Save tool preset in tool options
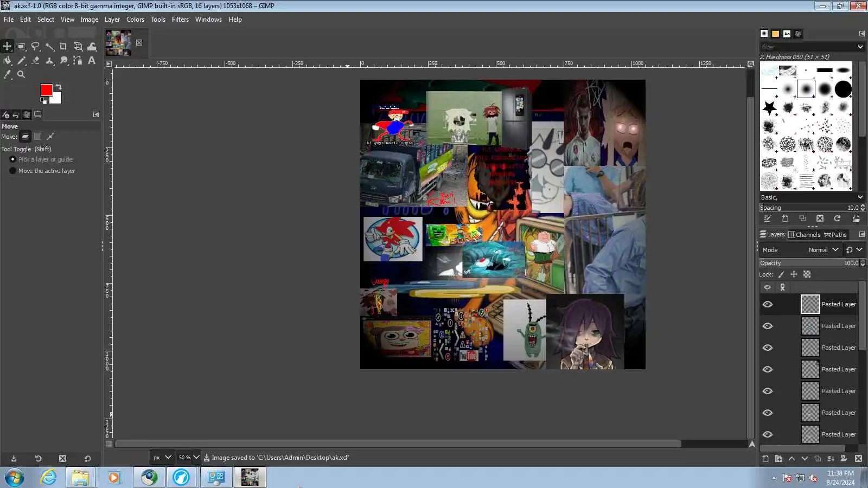Image resolution: width=868 pixels, height=488 pixels. 14,459
